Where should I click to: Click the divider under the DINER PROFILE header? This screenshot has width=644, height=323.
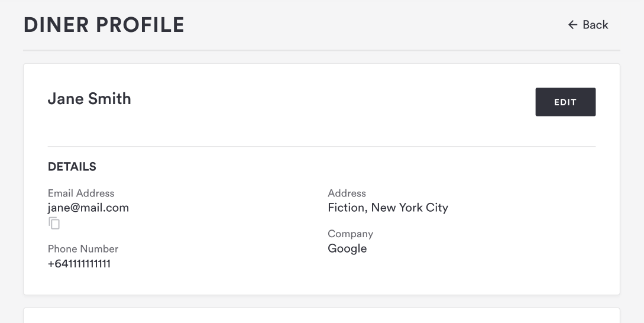(322, 50)
